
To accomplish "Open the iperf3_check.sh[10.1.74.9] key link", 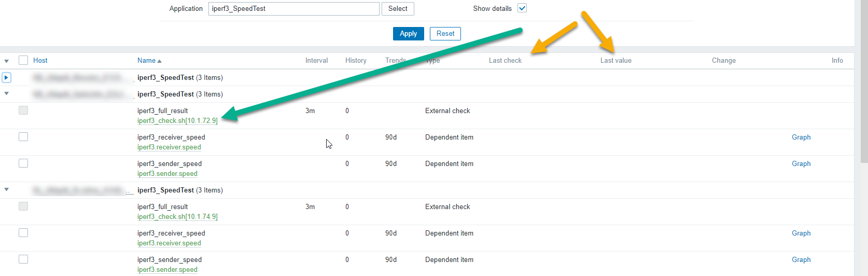I will 177,217.
